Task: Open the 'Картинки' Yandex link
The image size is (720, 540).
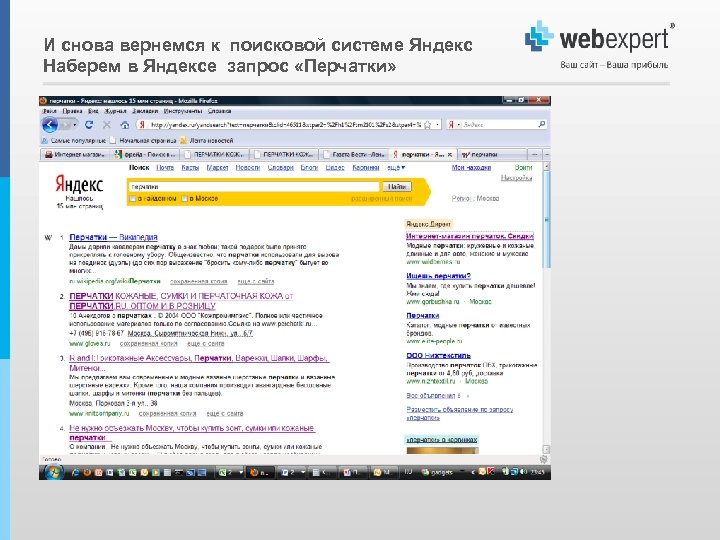Action: pyautogui.click(x=366, y=168)
